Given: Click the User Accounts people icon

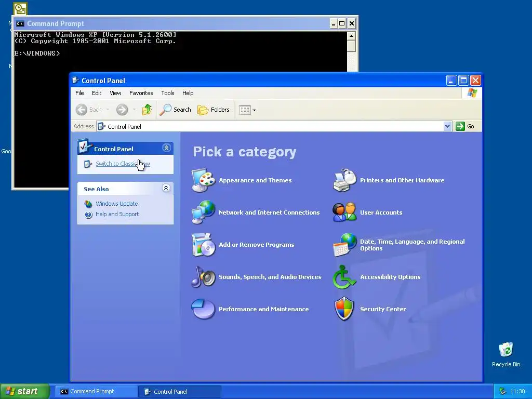Looking at the screenshot, I should point(345,212).
